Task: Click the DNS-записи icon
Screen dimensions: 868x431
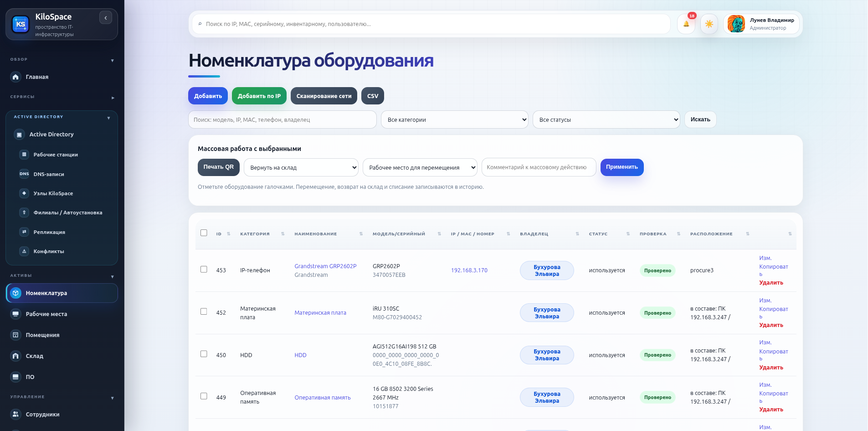Action: (24, 174)
